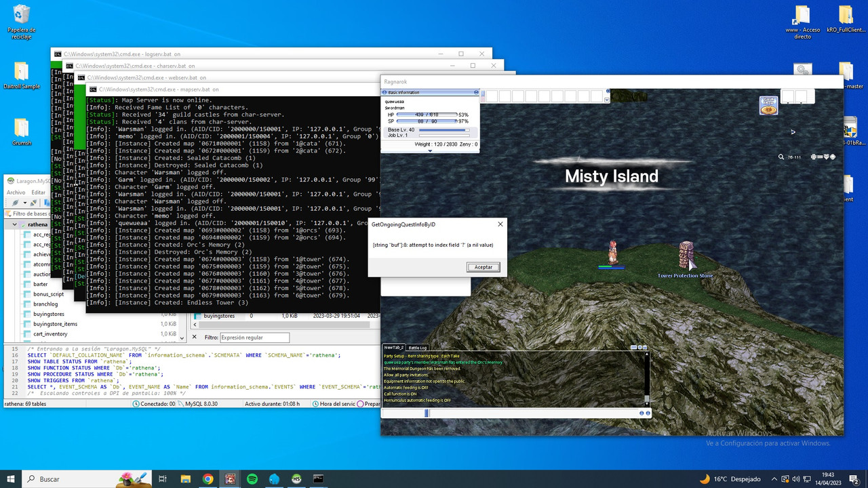Open the Ragnarok client taskbar icon
Image resolution: width=868 pixels, height=488 pixels.
[x=230, y=479]
